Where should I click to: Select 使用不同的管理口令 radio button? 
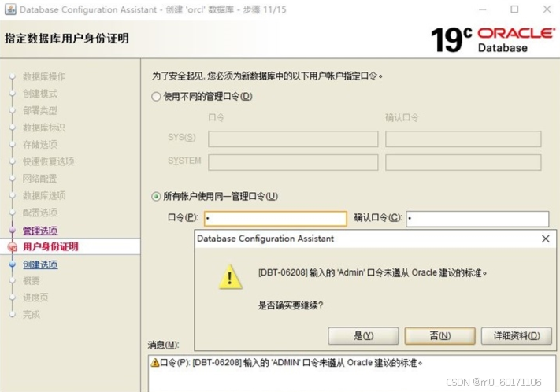coord(156,96)
